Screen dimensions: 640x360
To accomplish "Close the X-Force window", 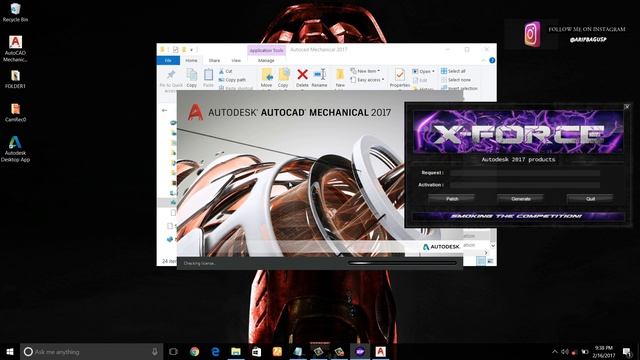I will click(627, 107).
